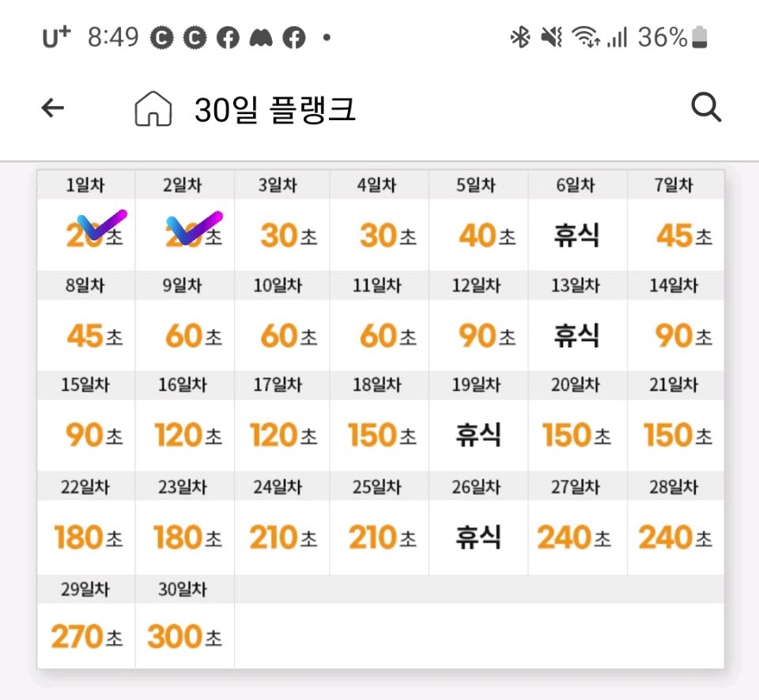Tap the 7일차 45초 cell
Screen dimensions: 759x700
(x=676, y=235)
